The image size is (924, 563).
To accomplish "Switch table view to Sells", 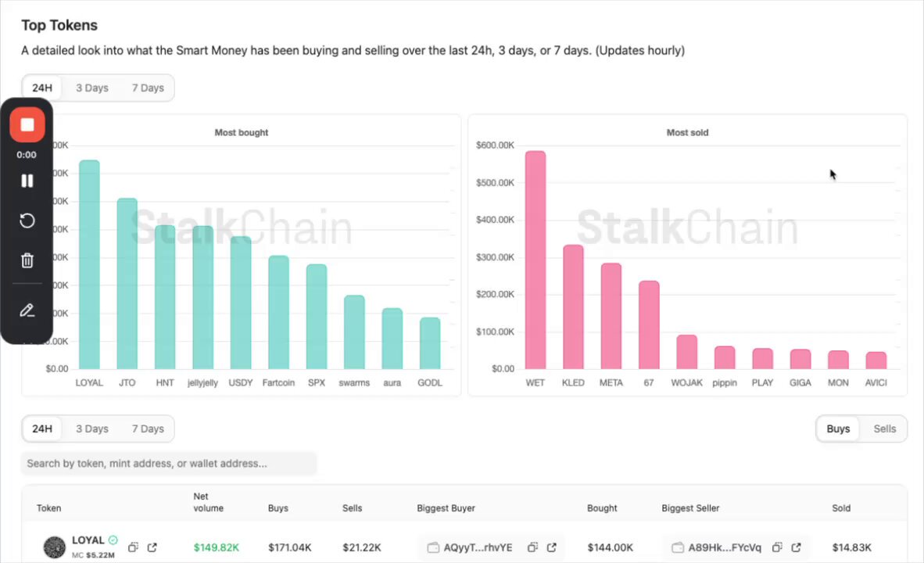I will 884,429.
